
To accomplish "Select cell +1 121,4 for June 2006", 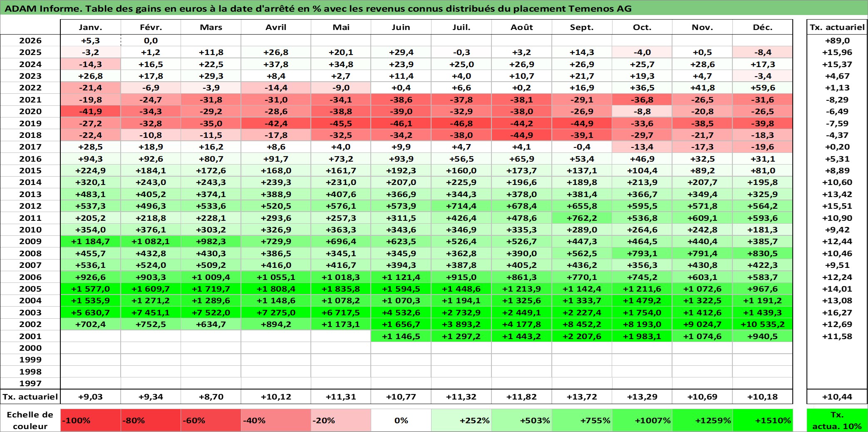I will pyautogui.click(x=401, y=277).
